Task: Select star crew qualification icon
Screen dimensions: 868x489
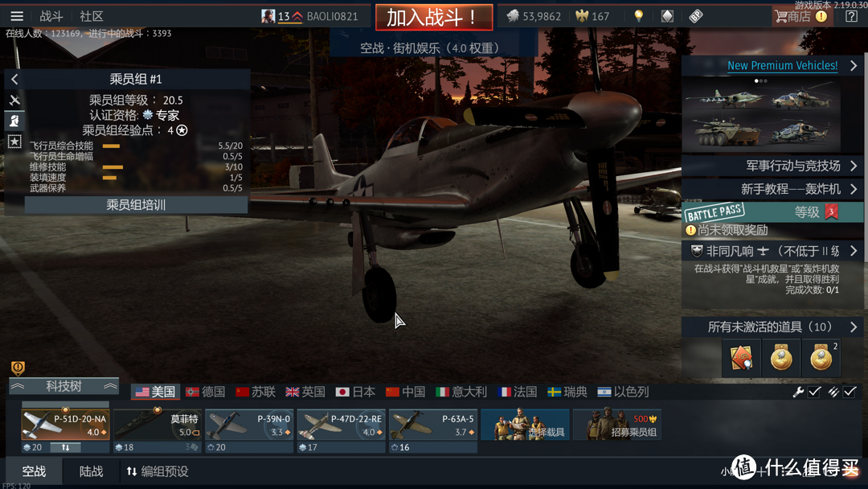Action: [14, 142]
